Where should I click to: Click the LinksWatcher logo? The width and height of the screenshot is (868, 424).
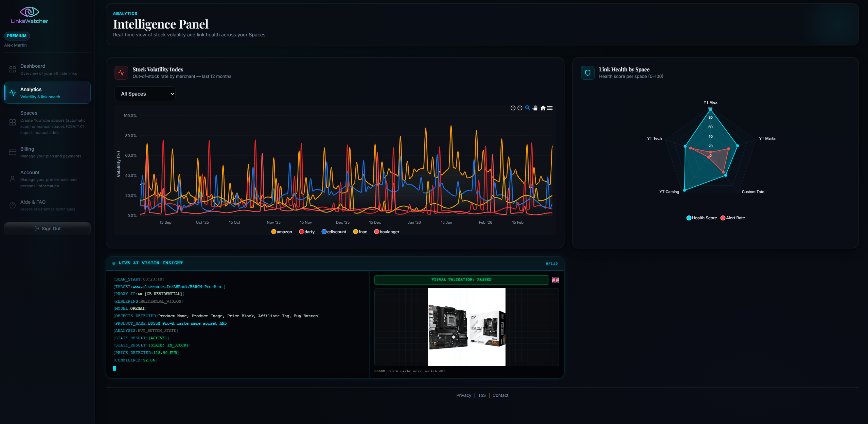tap(30, 14)
